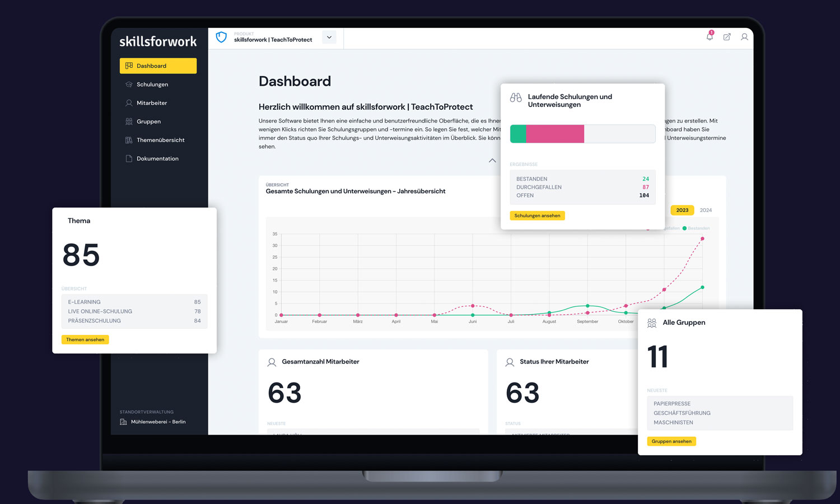This screenshot has width=840, height=504.
Task: Open notifications via the bell icon
Action: 709,37
